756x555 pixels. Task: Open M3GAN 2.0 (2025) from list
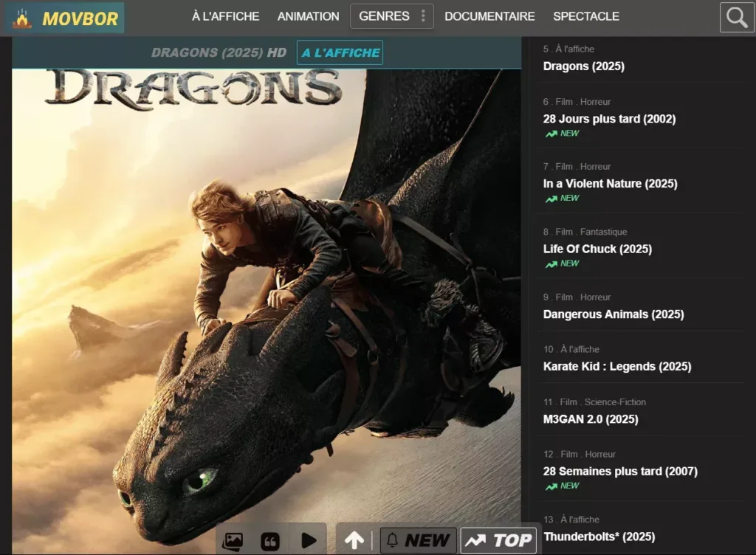point(590,419)
